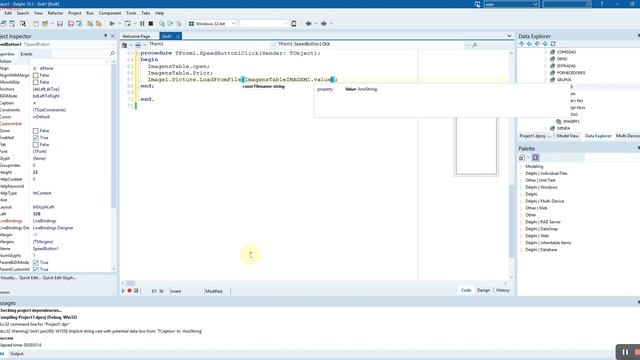Search in code editor via magnifier icon
This screenshot has height=360, width=640.
tap(474, 45)
